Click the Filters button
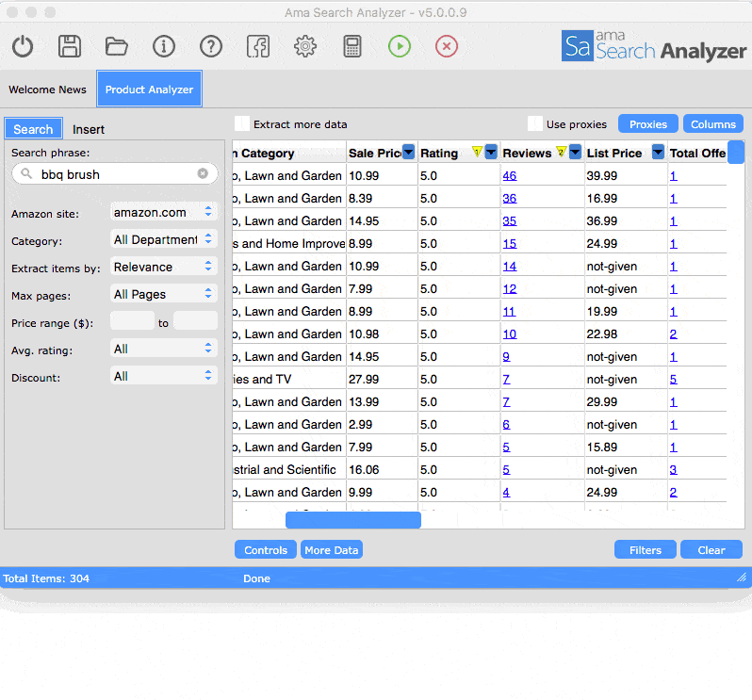This screenshot has width=752, height=700. point(646,550)
